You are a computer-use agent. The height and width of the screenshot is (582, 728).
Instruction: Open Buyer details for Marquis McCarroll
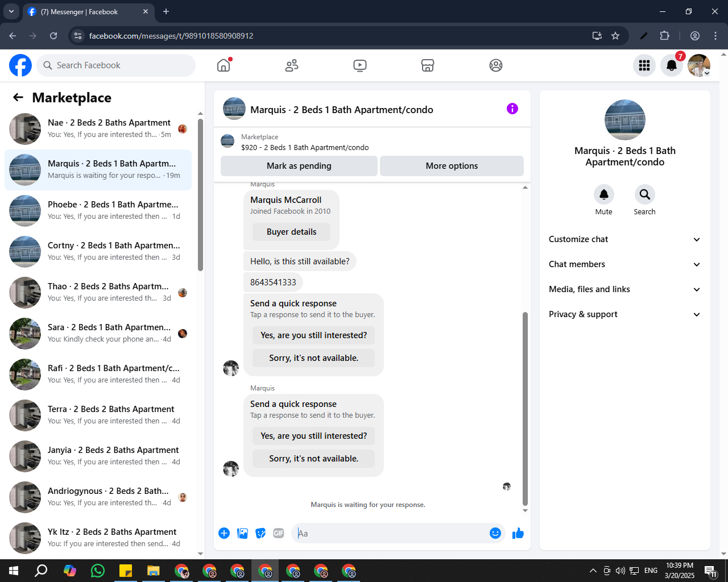(292, 232)
